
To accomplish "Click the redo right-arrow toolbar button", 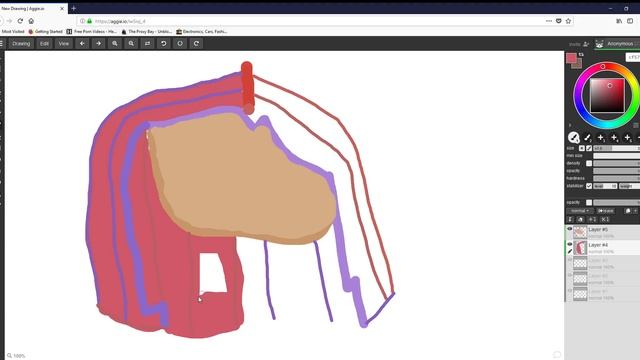I will (x=98, y=43).
